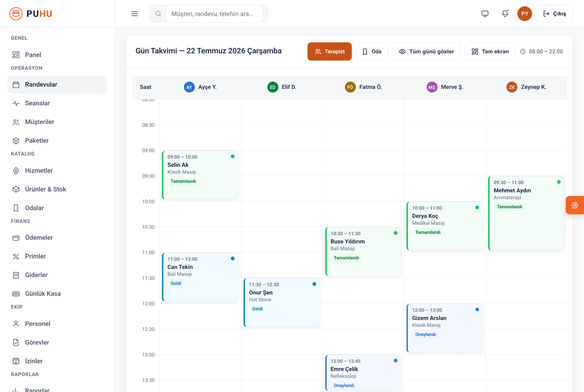Select therapist Fatma Ö. column header

pyautogui.click(x=363, y=87)
